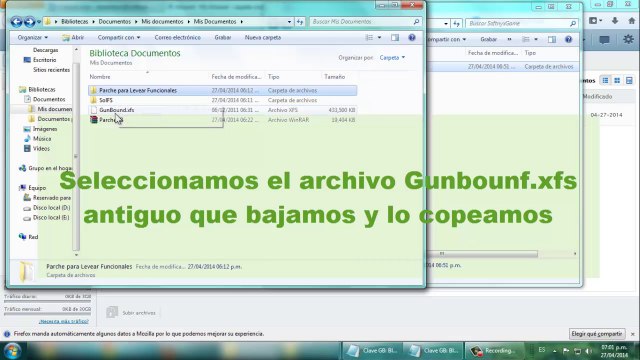640x360 pixels.
Task: Switch to list view icon on webpage
Action: pos(605,80)
